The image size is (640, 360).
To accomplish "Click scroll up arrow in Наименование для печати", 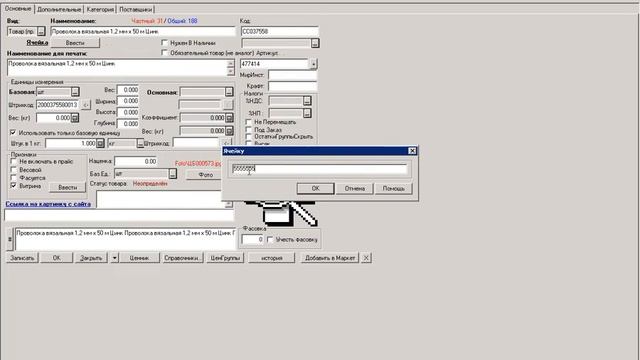I will click(230, 64).
